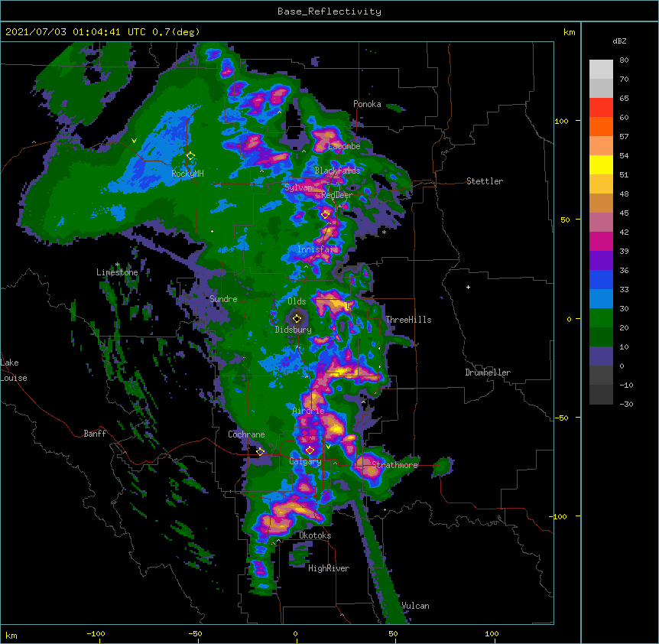
Task: Select the Strathmore label
Action: [394, 465]
